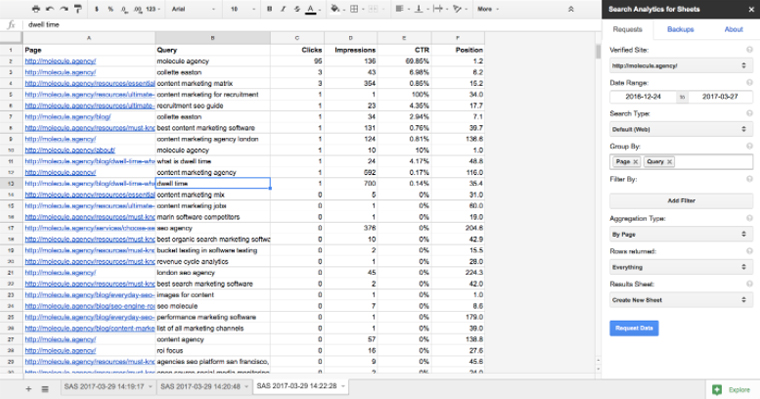Open the Arial font family dropdown
The height and width of the screenshot is (399, 760).
pos(193,9)
